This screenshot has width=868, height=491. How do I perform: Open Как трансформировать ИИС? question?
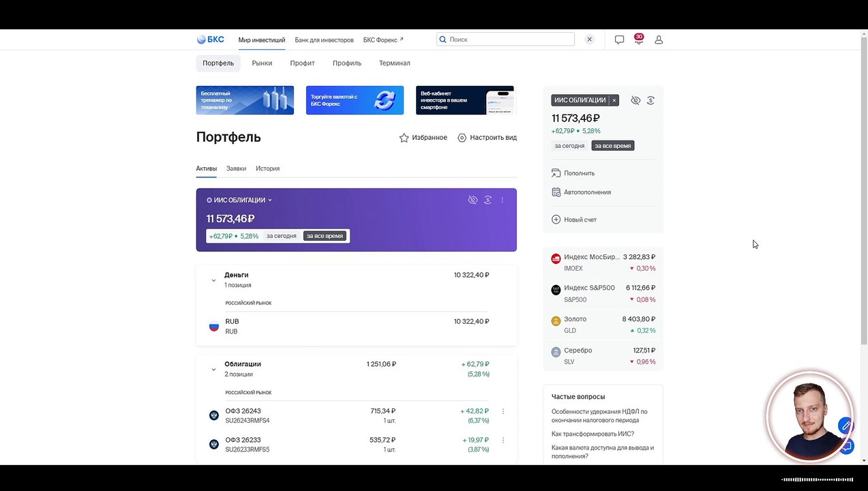click(593, 434)
